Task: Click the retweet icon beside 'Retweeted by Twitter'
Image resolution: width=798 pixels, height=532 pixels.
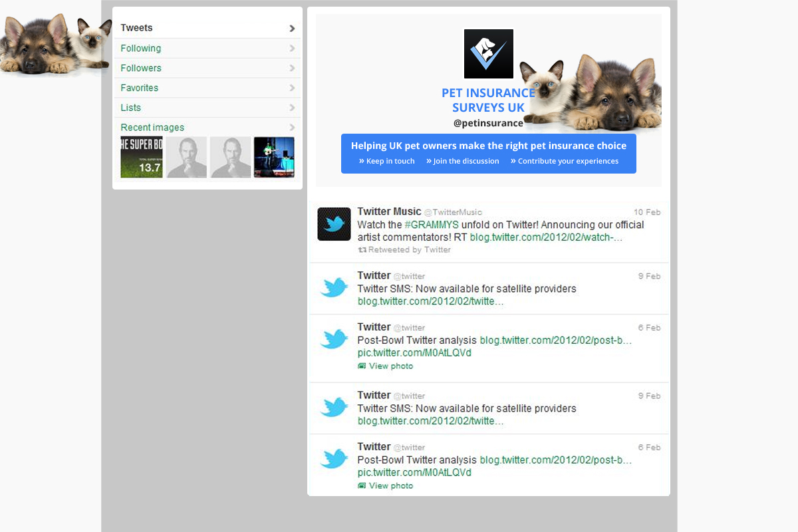Action: (x=362, y=250)
